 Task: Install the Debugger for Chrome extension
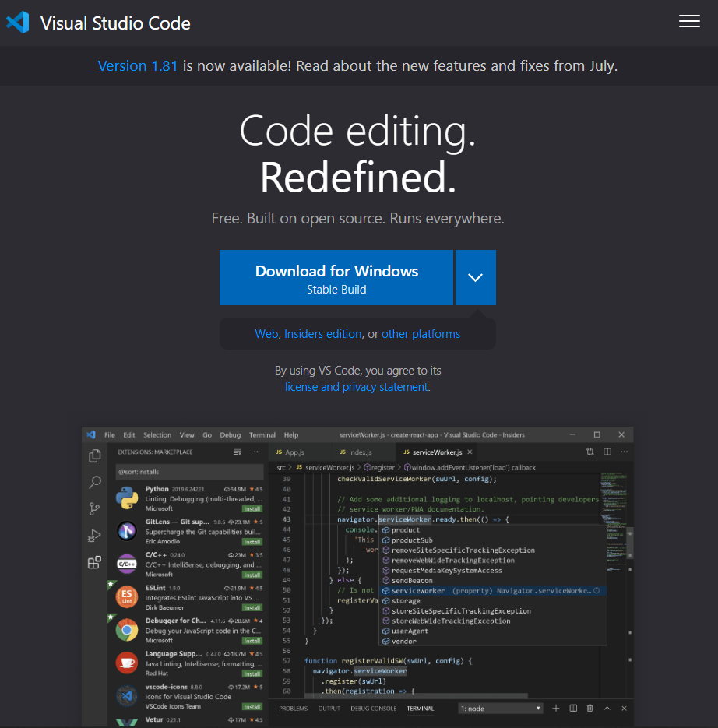tap(252, 641)
